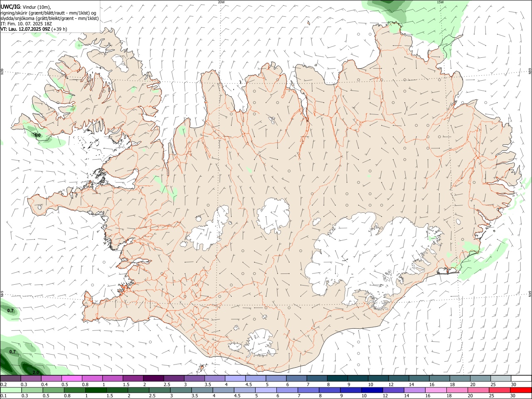Click the 'rigning/skúrir' legend description line
532x399 pixels.
tap(48, 13)
